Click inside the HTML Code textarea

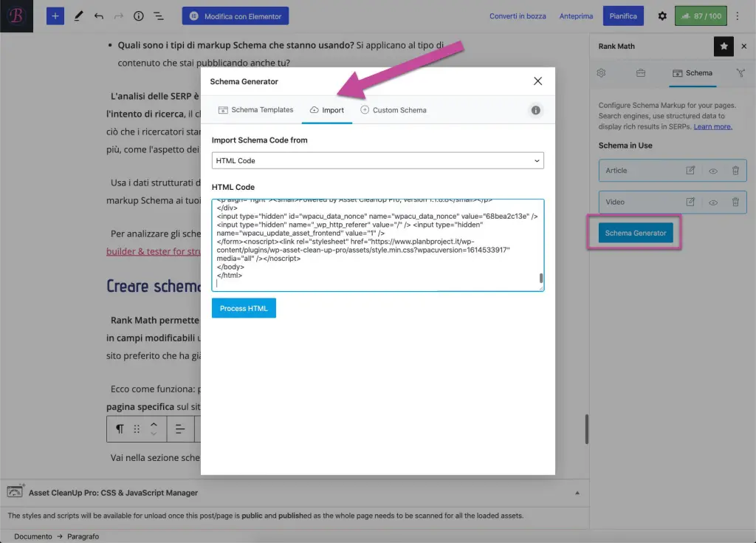pos(377,245)
